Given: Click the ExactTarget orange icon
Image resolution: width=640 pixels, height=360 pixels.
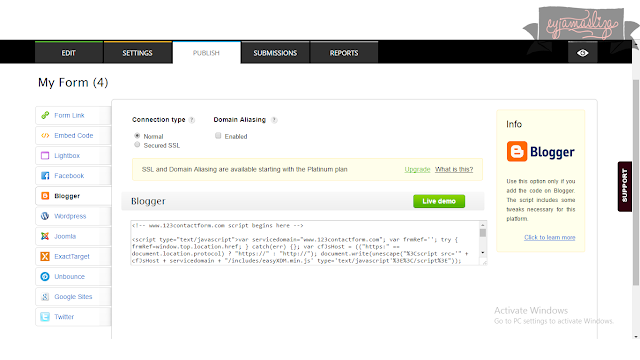Looking at the screenshot, I should (x=45, y=256).
